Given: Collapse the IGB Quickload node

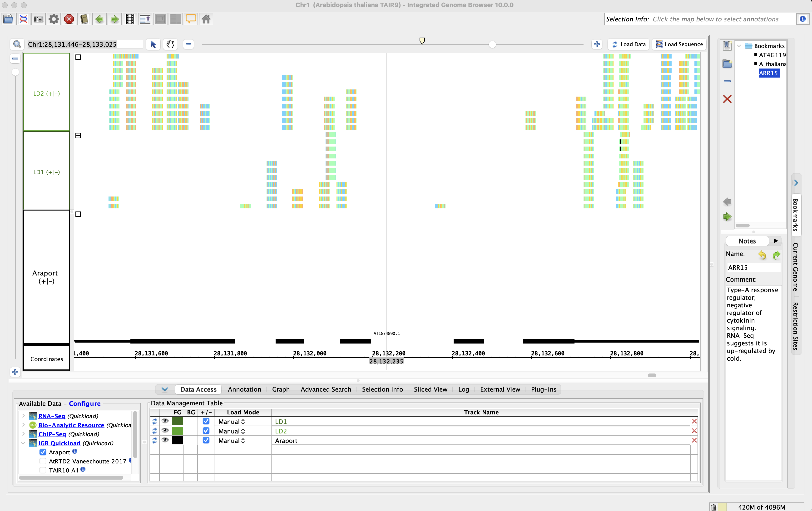Looking at the screenshot, I should click(23, 443).
